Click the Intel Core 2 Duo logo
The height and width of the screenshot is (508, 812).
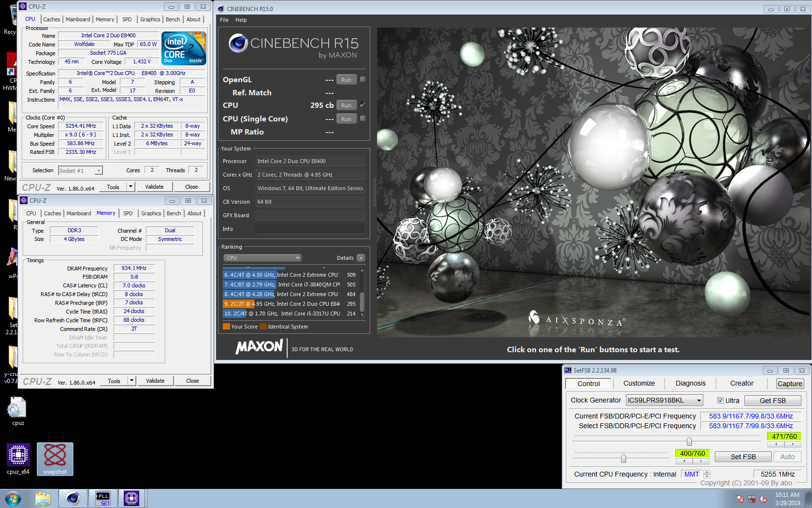click(x=184, y=48)
